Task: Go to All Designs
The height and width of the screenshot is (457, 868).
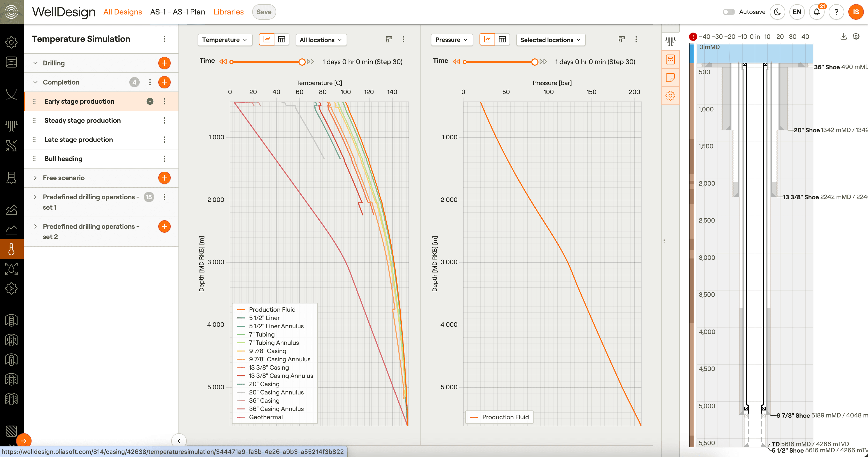Action: click(123, 12)
